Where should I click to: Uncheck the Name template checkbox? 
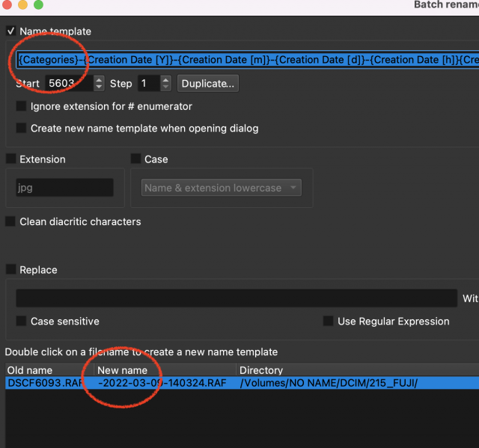pyautogui.click(x=11, y=31)
